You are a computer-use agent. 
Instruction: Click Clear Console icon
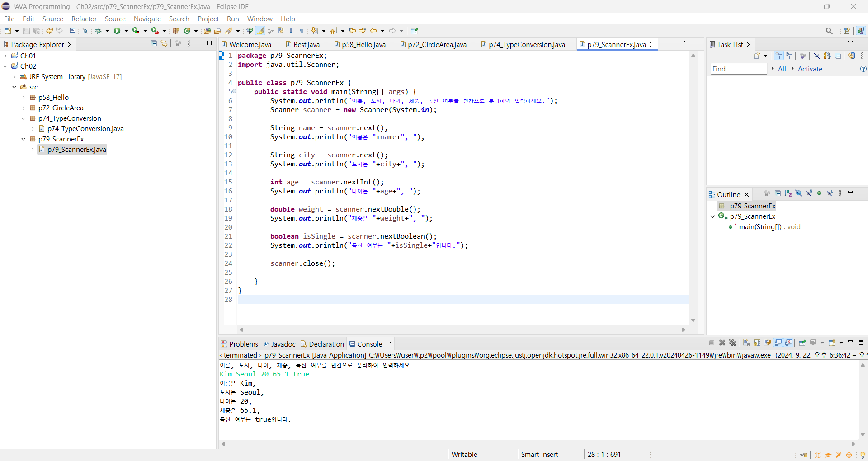coord(746,343)
